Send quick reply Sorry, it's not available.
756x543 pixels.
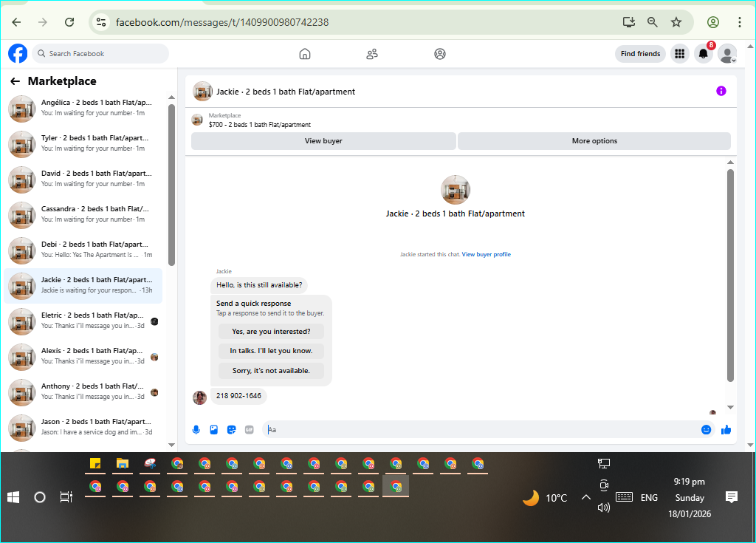tap(271, 371)
